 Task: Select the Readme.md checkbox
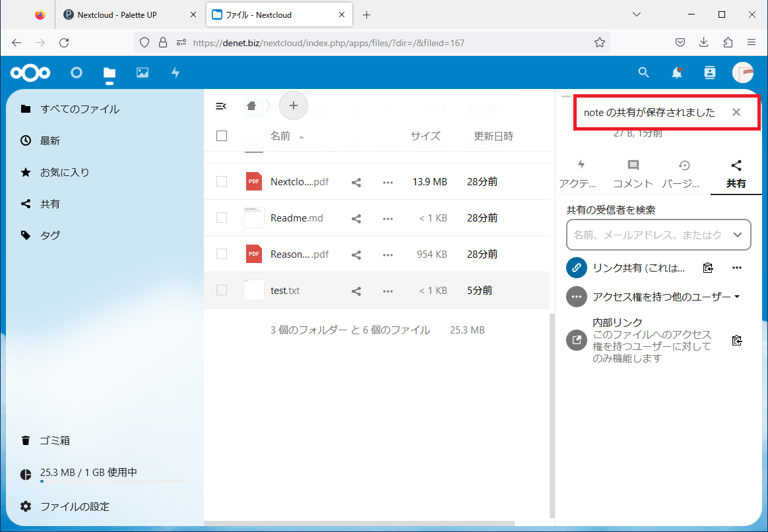(222, 218)
